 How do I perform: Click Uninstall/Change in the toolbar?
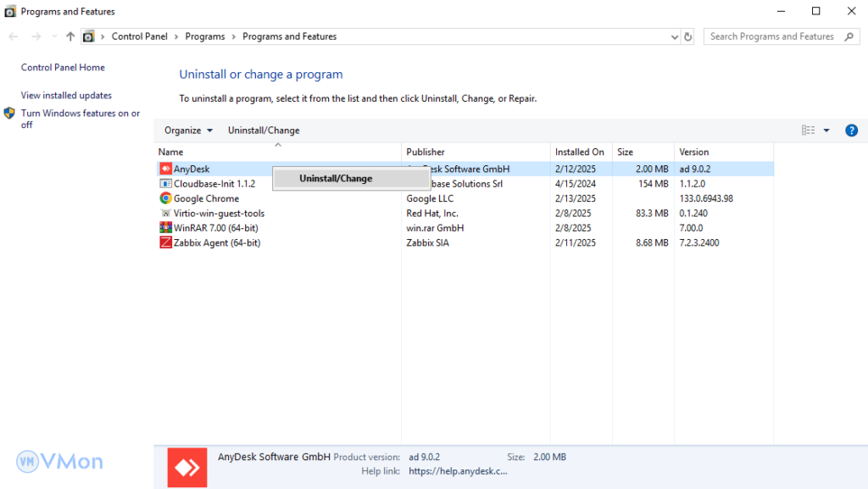[x=264, y=131]
